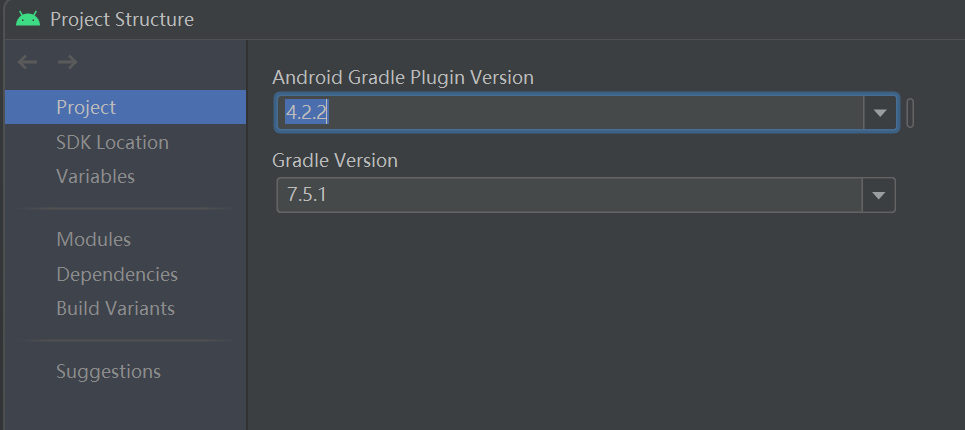Screen dimensions: 965x430
Task: Focus the Gradle Version 7.5.1 field
Action: pyautogui.click(x=570, y=195)
